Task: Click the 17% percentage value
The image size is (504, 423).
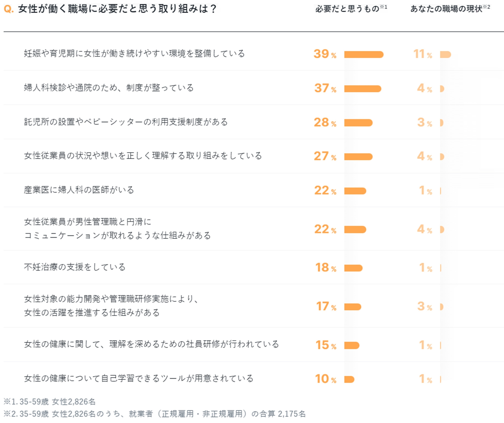Action: (326, 307)
